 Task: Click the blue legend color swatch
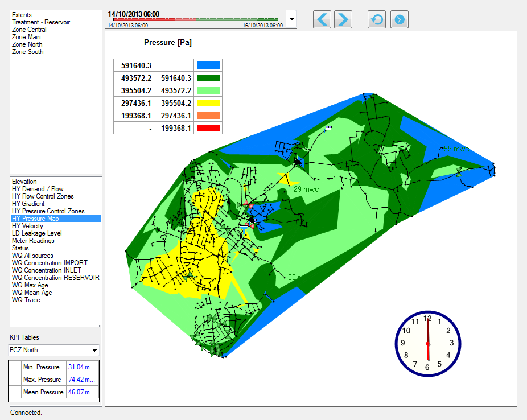[x=208, y=65]
